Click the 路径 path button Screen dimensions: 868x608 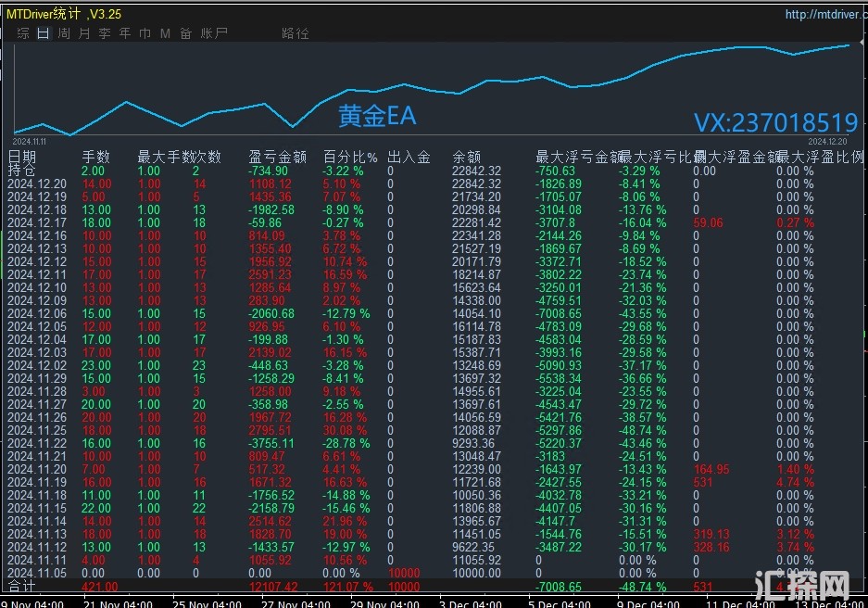click(295, 33)
